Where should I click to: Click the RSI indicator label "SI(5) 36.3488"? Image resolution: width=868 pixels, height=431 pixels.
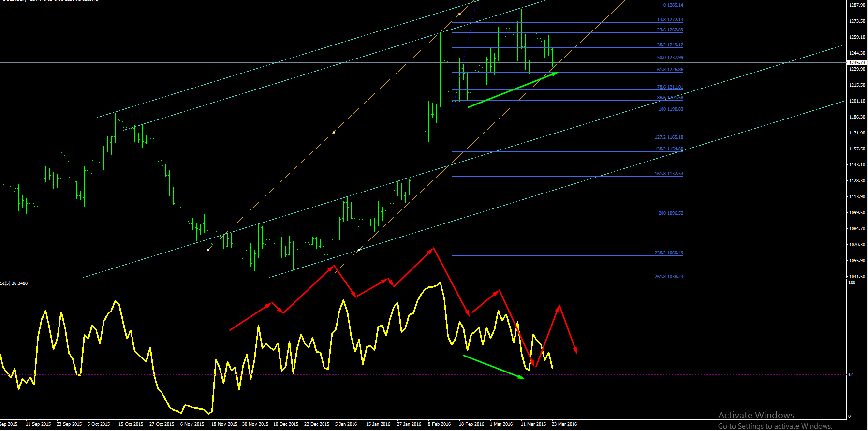click(x=14, y=283)
